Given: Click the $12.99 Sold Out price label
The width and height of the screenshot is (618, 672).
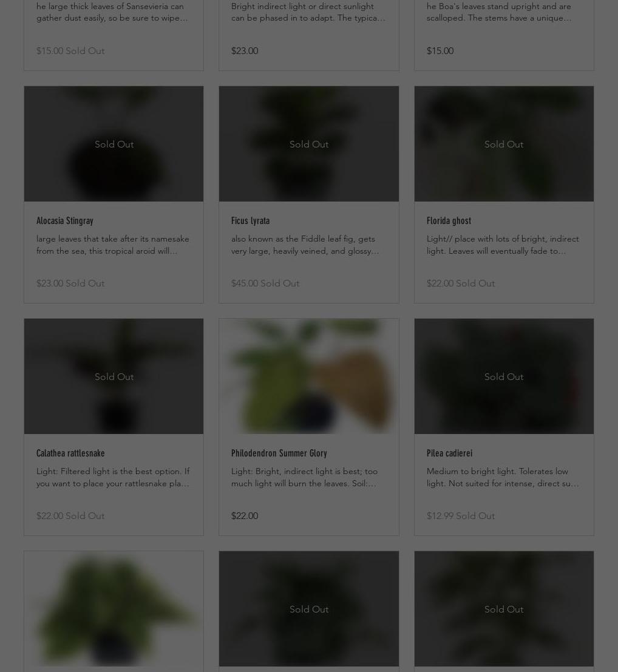Looking at the screenshot, I should point(461,515).
